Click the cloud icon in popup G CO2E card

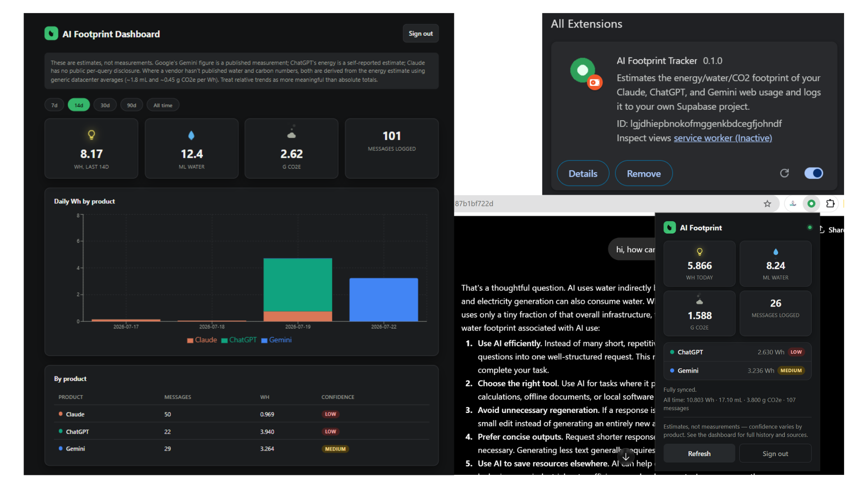[x=699, y=300]
